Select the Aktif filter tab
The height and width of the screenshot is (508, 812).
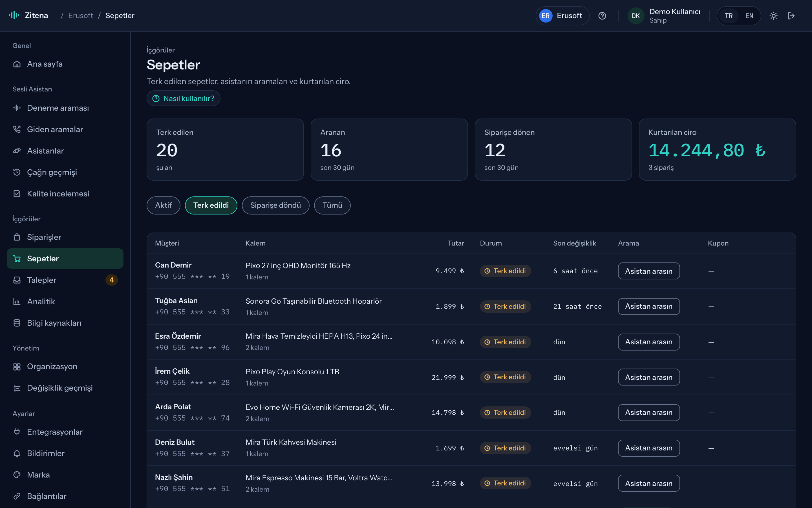164,205
